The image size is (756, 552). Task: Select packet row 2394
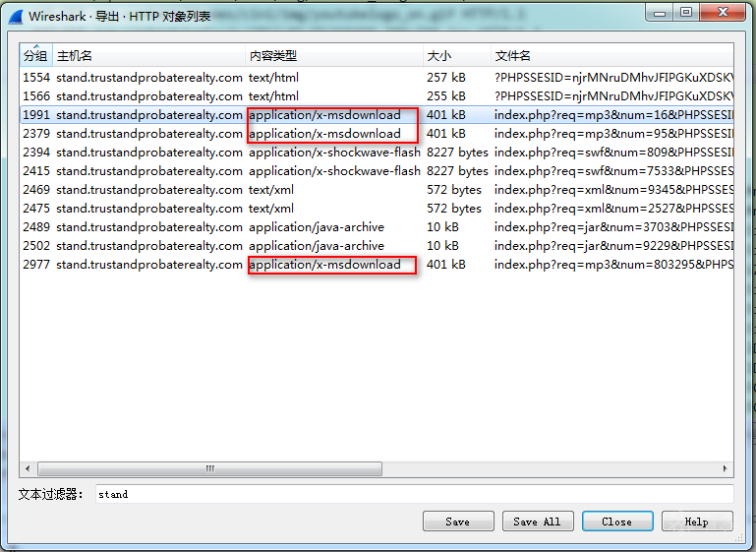[x=377, y=153]
